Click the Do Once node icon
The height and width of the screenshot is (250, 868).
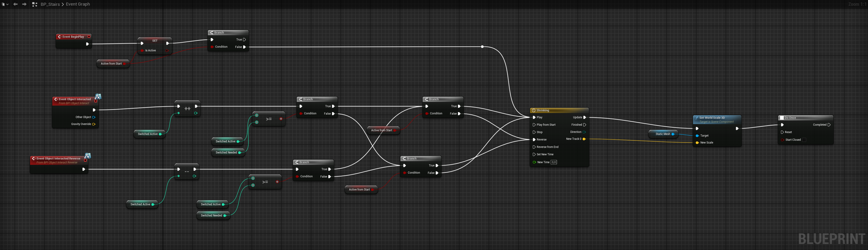pyautogui.click(x=782, y=118)
